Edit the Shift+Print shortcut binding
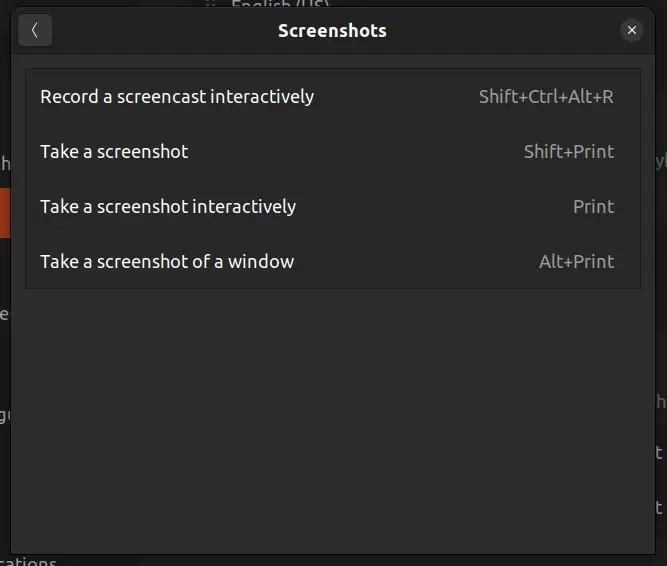Viewport: 667px width, 566px height. [x=568, y=152]
